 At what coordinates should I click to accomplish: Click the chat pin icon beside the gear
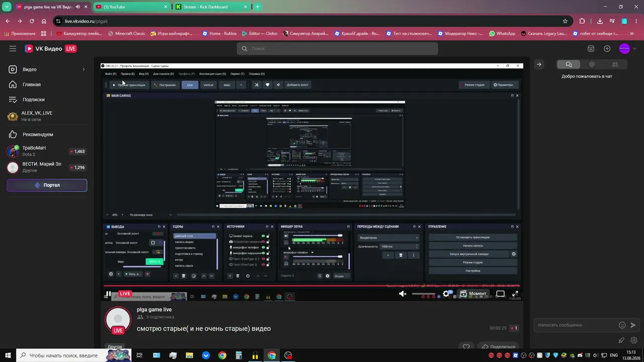[622, 340]
